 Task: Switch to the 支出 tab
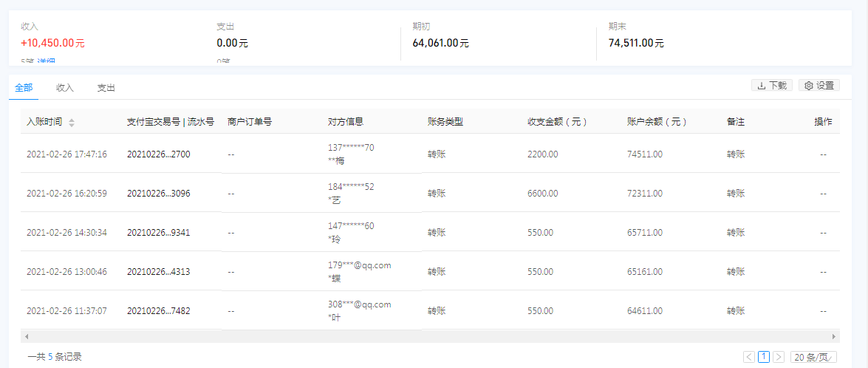[106, 88]
